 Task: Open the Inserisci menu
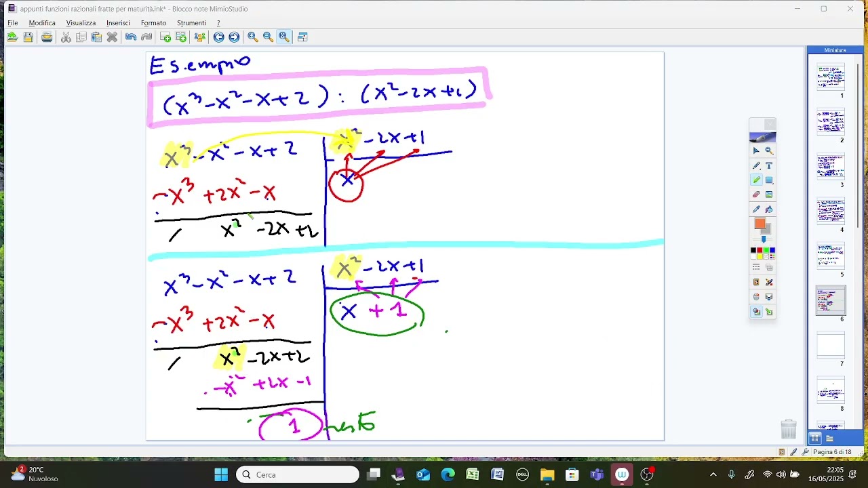pyautogui.click(x=118, y=23)
